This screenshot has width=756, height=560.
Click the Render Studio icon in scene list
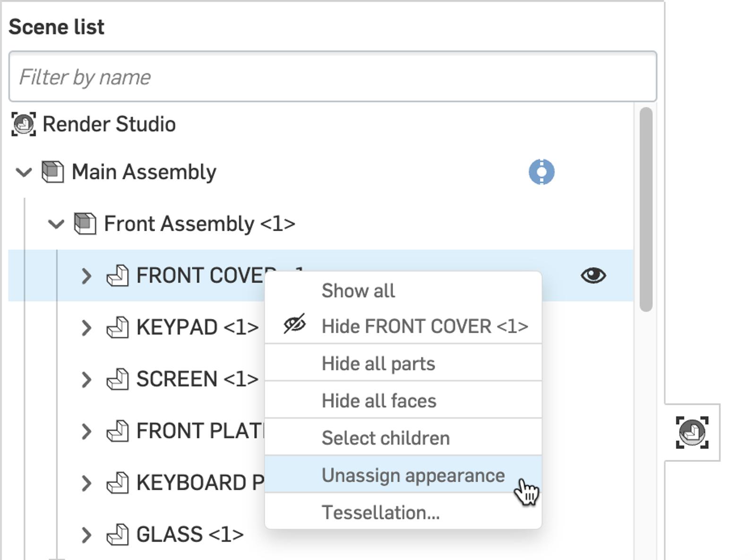[23, 124]
